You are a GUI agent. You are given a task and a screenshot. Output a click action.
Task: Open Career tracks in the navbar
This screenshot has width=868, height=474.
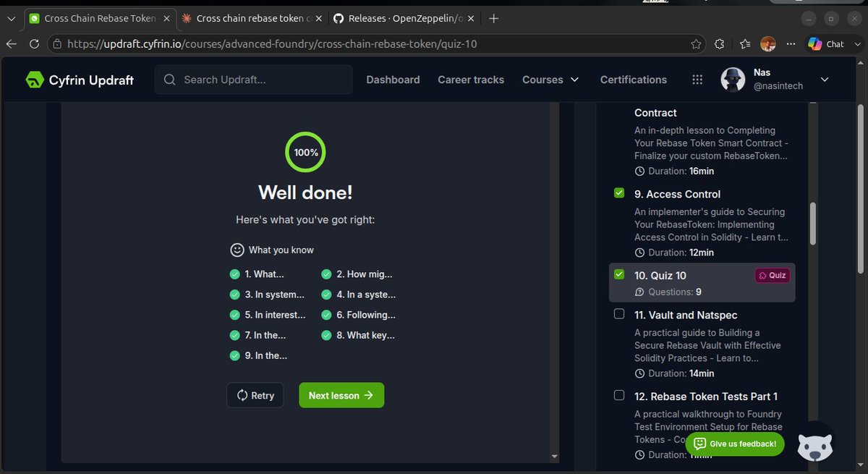(x=471, y=80)
